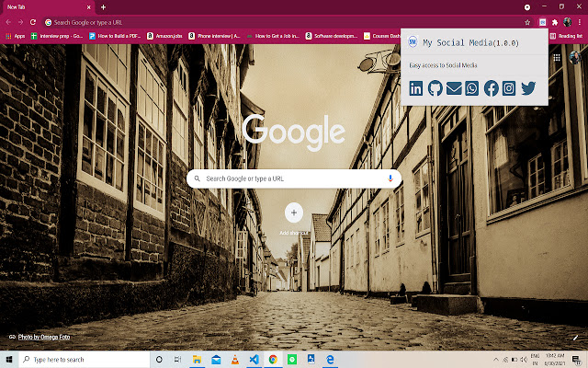Viewport: 588px width, 368px height.
Task: Open Windows Start menu
Action: (9, 360)
